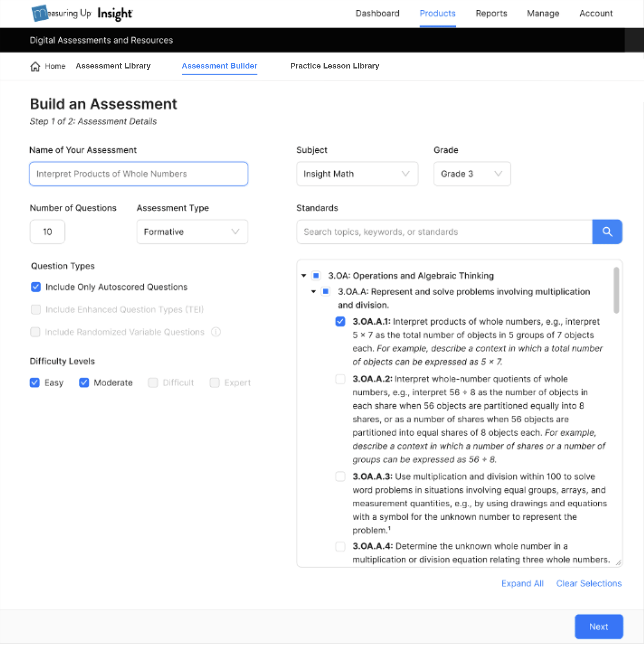Switch to the Assessment Builder tab

219,66
